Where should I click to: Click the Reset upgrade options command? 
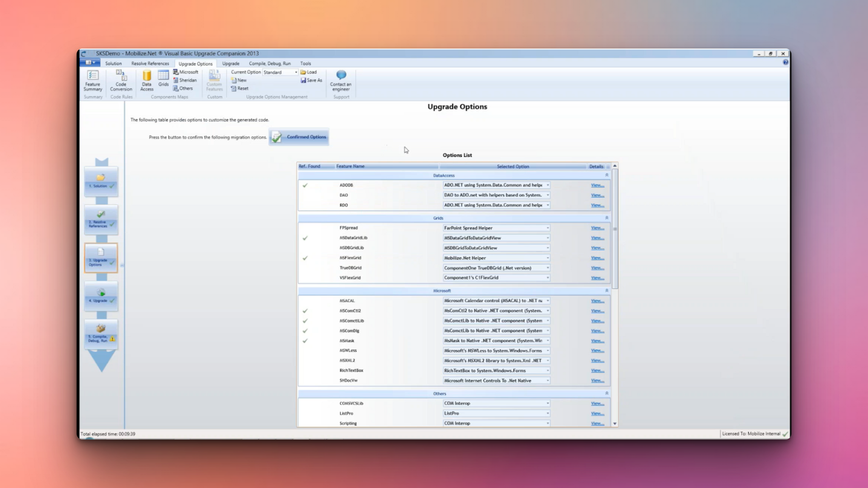(x=240, y=88)
